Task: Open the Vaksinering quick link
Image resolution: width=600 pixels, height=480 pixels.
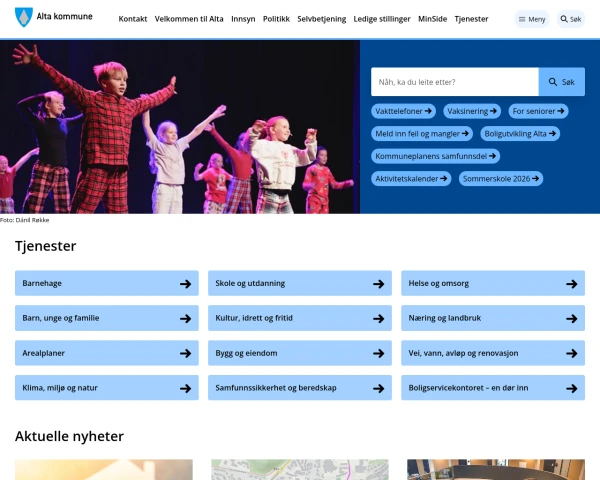Action: pyautogui.click(x=472, y=111)
